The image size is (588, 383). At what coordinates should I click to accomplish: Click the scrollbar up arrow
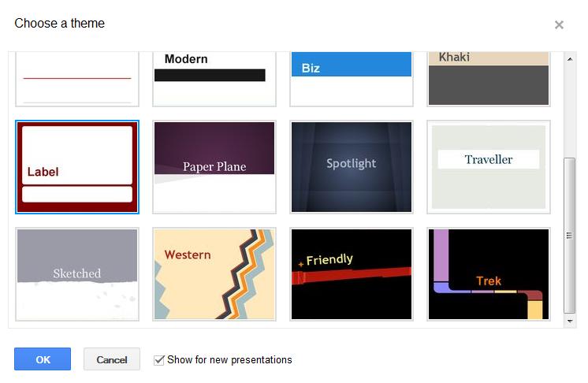click(x=571, y=59)
